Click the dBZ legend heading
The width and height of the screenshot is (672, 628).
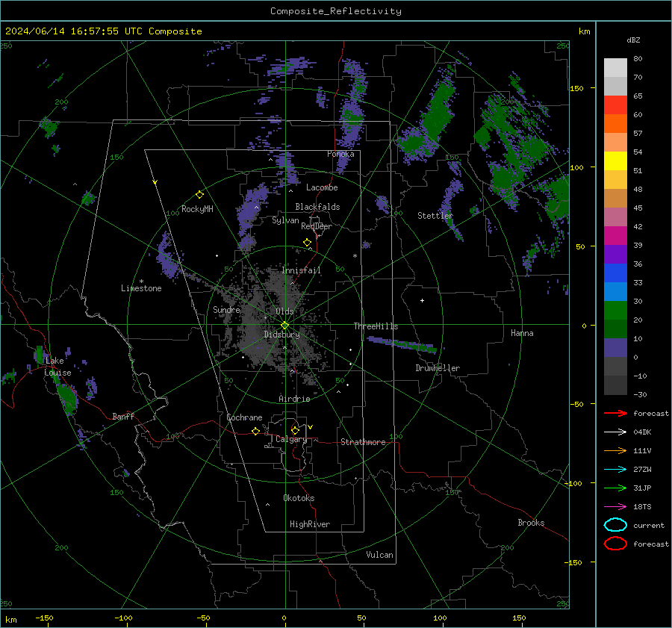[633, 40]
